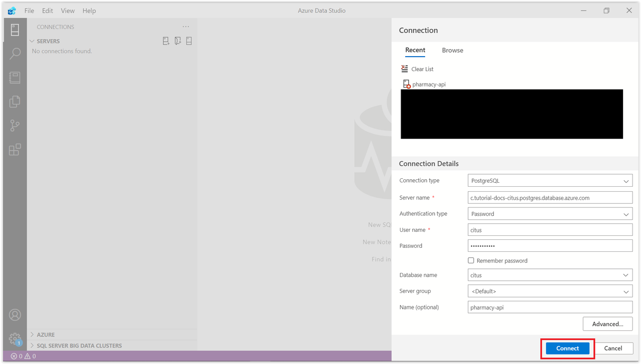Open the Explorer files icon
The width and height of the screenshot is (641, 364).
point(15,102)
